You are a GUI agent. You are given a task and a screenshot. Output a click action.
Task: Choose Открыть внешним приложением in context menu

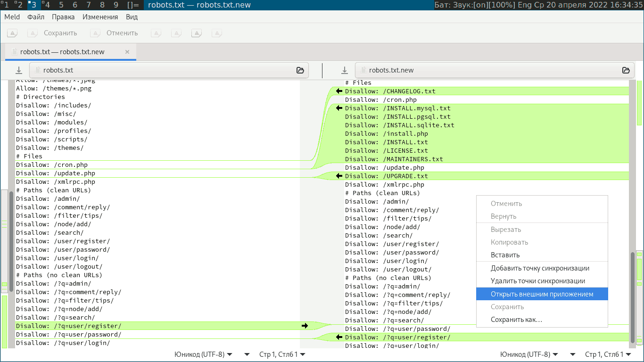coord(542,294)
